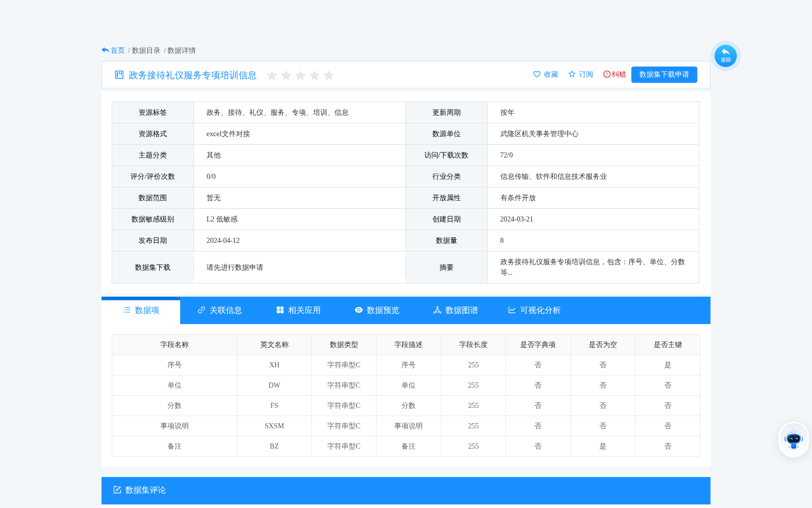Click the heart icon for 收藏

(x=537, y=74)
